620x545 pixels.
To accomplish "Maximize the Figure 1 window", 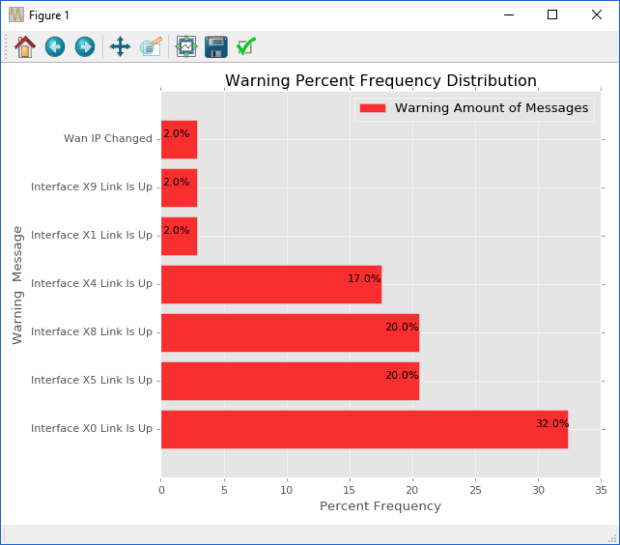I will pos(552,15).
